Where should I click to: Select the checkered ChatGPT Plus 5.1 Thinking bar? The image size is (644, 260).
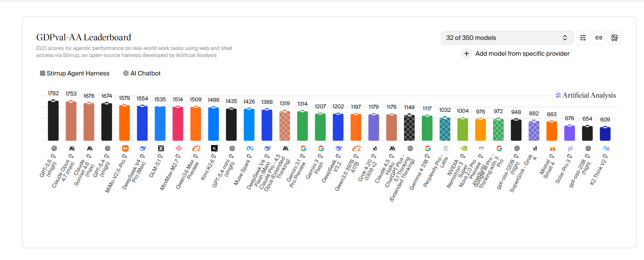(x=409, y=128)
